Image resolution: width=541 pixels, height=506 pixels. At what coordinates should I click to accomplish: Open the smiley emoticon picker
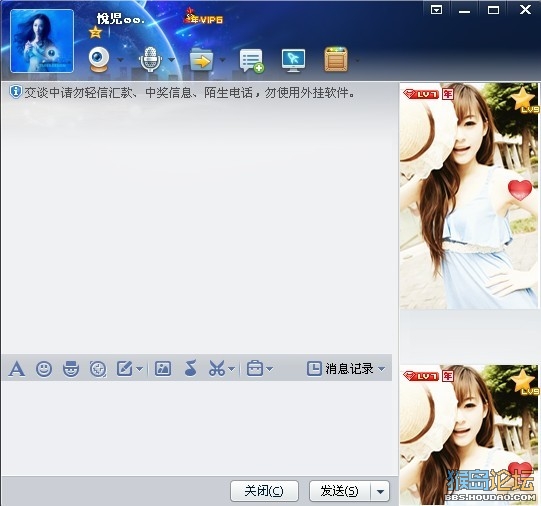[44, 369]
